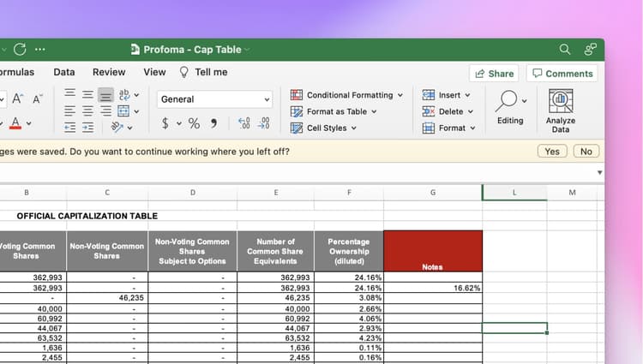Click Yes to continue working

pyautogui.click(x=552, y=152)
